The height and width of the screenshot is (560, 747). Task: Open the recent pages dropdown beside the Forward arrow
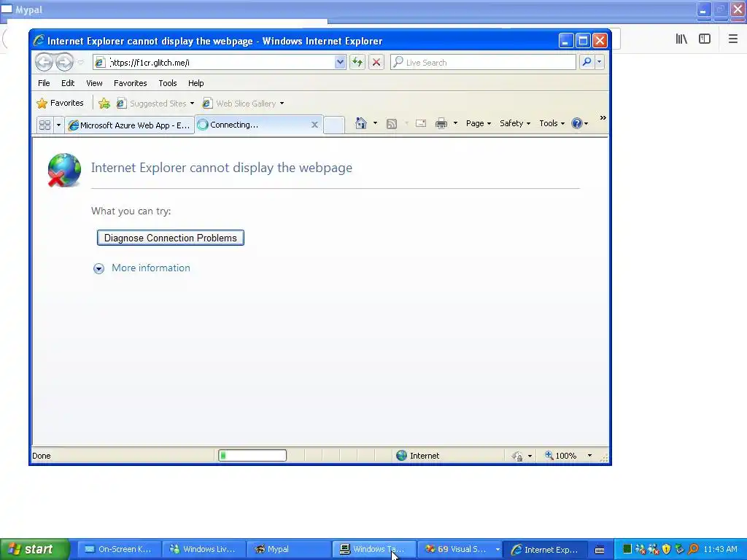(x=80, y=63)
